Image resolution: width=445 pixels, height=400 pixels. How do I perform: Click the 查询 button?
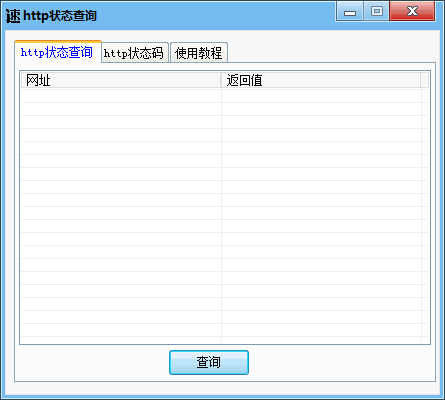[x=209, y=362]
